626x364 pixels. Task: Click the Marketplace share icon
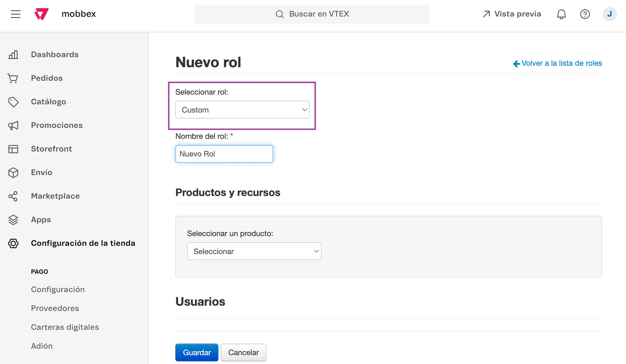[13, 196]
